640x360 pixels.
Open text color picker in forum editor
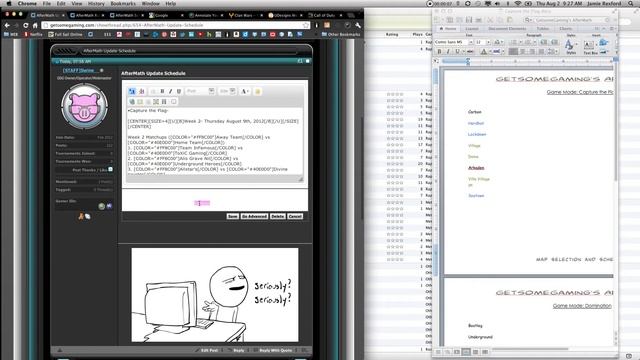coord(244,91)
